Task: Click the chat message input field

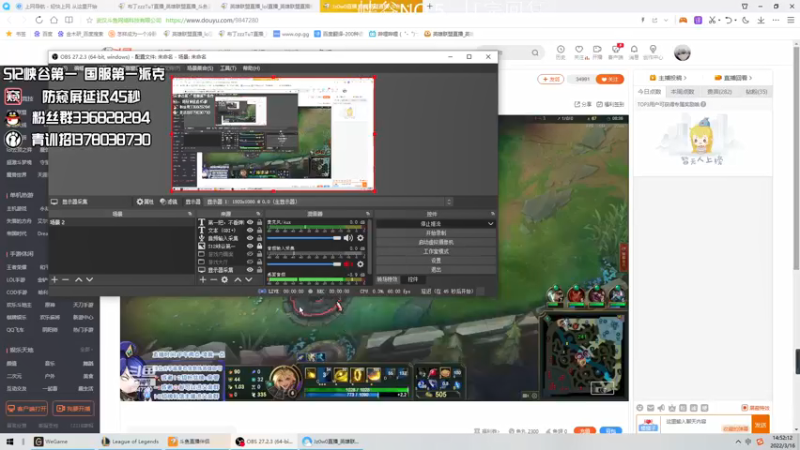Action: pyautogui.click(x=707, y=422)
